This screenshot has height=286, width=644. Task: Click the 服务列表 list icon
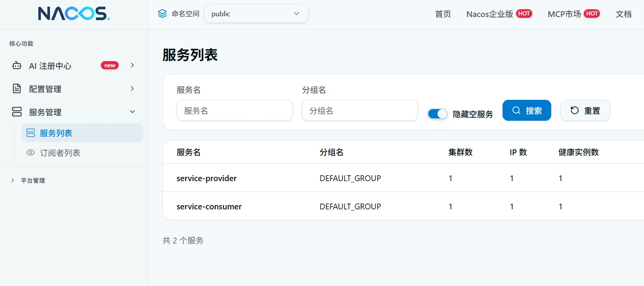click(x=31, y=133)
